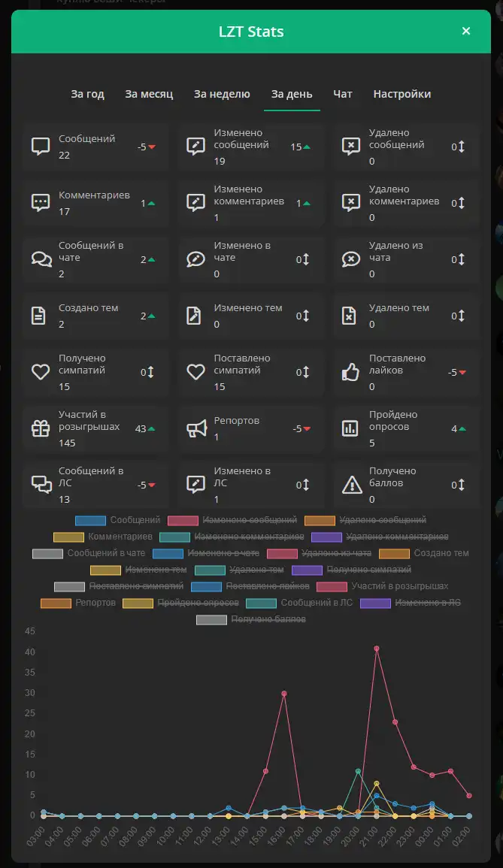Close the LZT Stats dialog

click(466, 31)
